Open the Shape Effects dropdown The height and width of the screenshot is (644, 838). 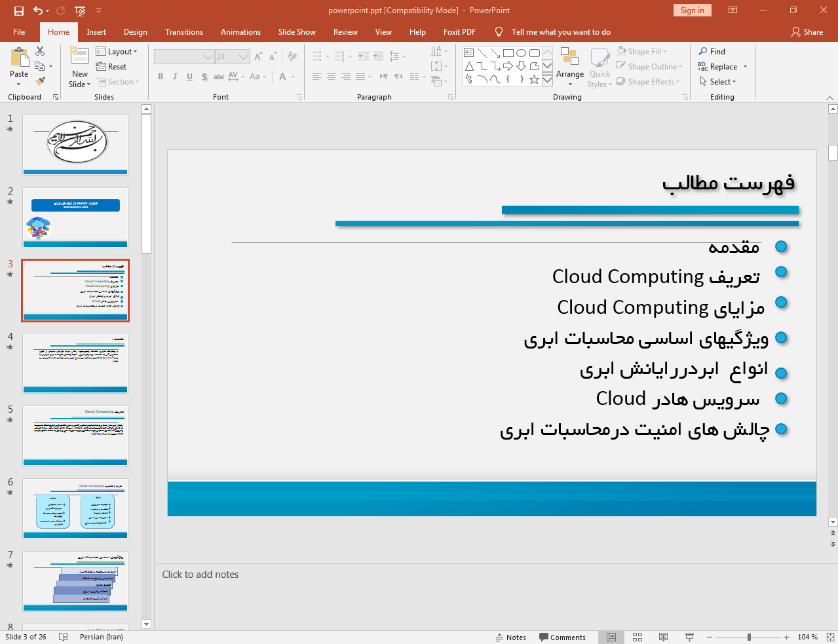(648, 81)
